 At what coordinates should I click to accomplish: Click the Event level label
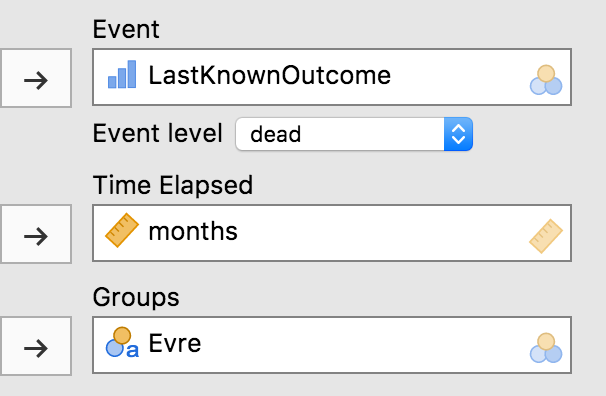click(158, 133)
